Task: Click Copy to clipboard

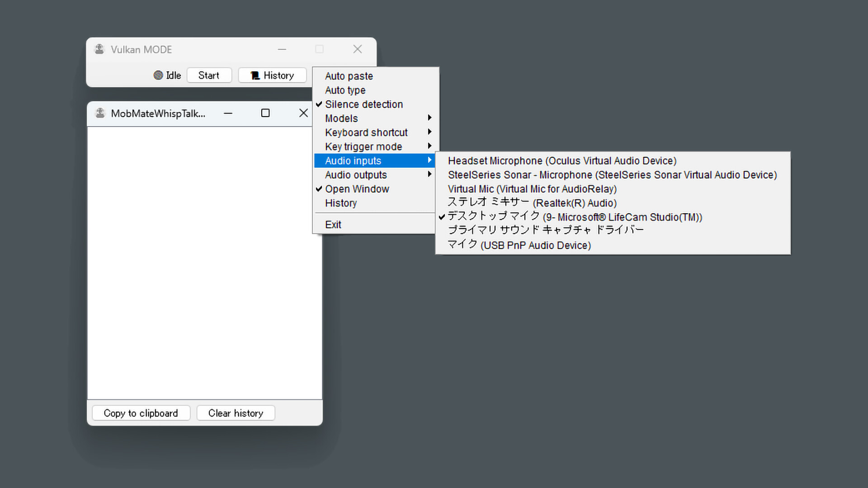Action: coord(141,413)
